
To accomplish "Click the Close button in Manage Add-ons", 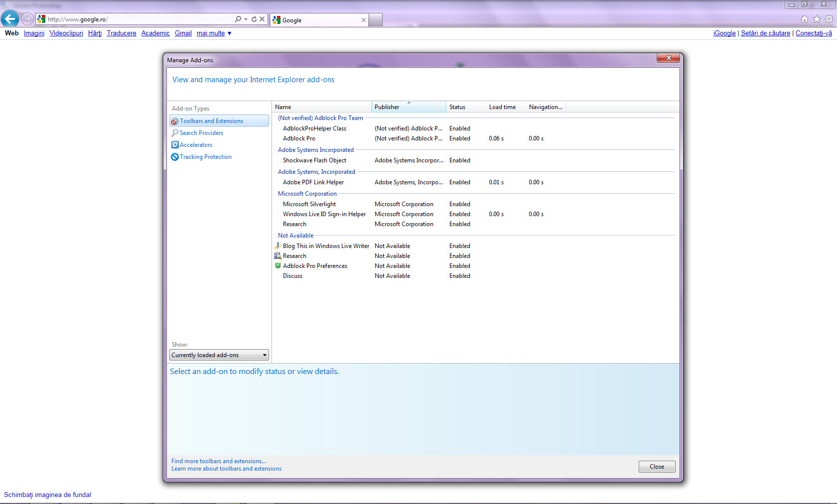I will point(657,467).
